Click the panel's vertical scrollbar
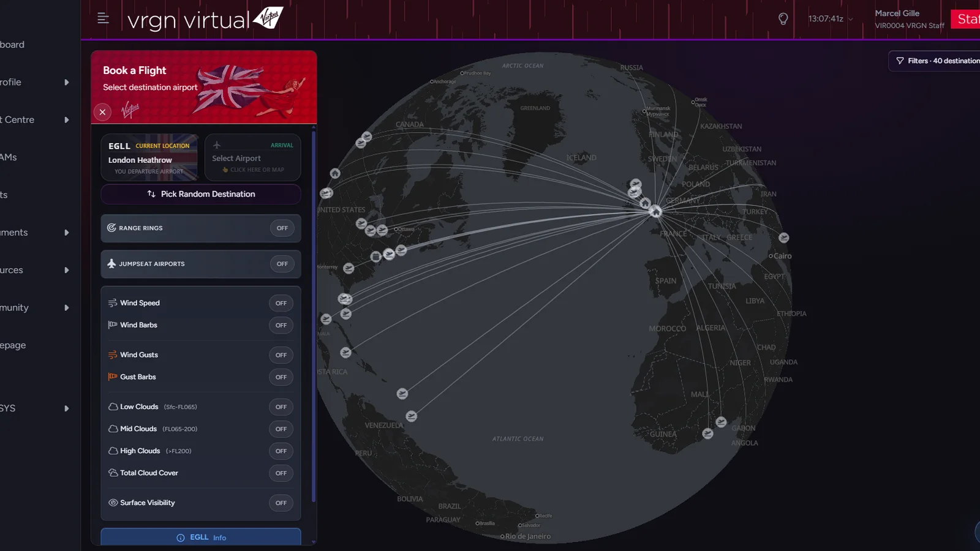Viewport: 980px width, 551px height. (x=314, y=315)
